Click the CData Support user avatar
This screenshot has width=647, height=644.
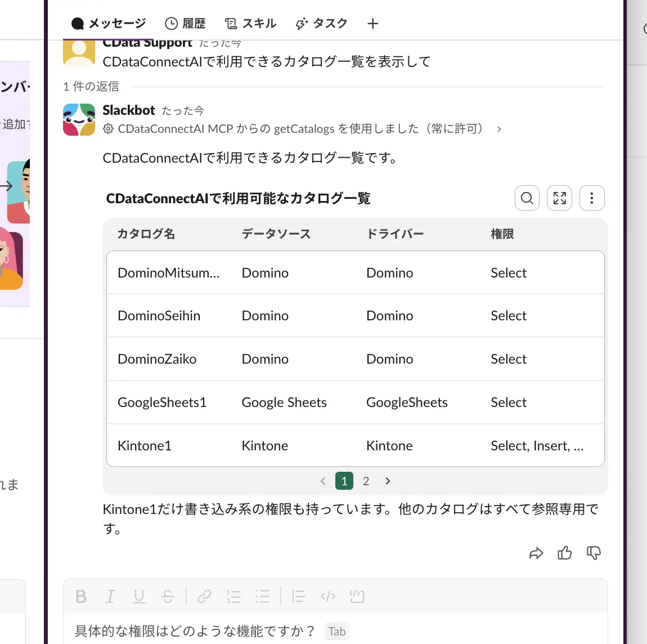point(79,53)
